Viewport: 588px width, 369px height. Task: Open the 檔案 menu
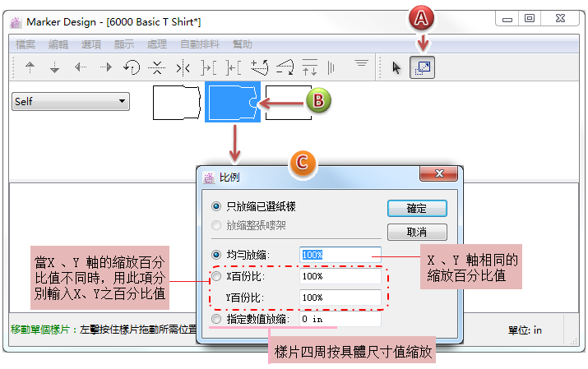[x=25, y=44]
